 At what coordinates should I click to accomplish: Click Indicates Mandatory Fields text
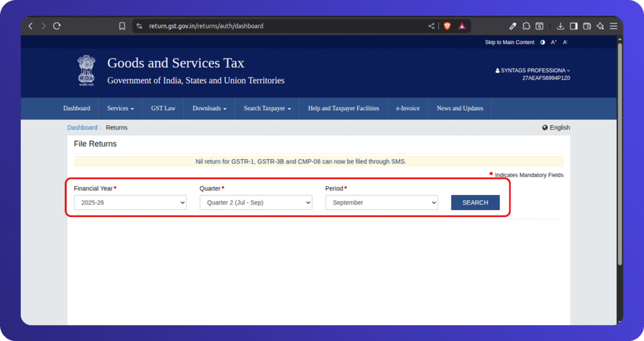[529, 175]
